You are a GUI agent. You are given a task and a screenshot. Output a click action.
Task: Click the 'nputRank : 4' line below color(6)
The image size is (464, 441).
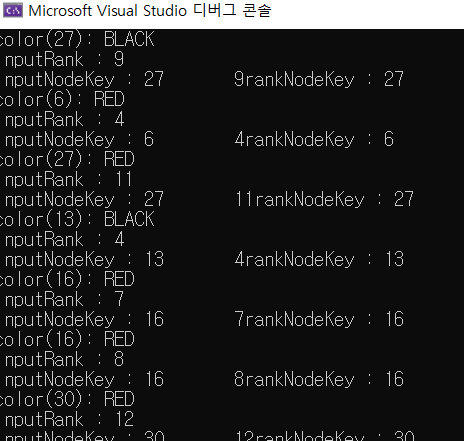pyautogui.click(x=64, y=119)
